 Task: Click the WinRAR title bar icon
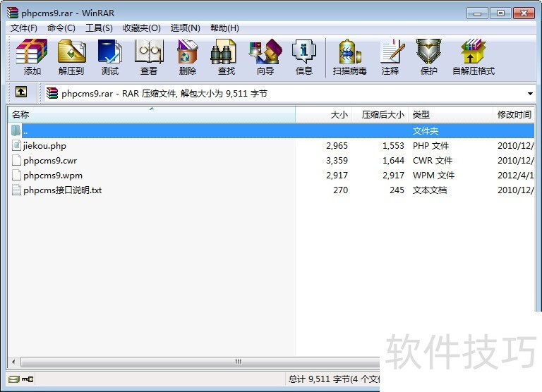click(13, 13)
